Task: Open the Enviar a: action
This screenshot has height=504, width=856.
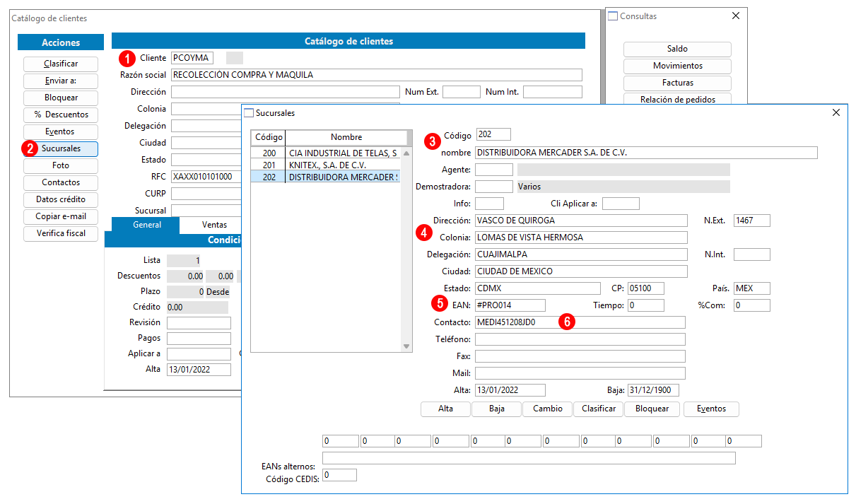Action: click(61, 81)
